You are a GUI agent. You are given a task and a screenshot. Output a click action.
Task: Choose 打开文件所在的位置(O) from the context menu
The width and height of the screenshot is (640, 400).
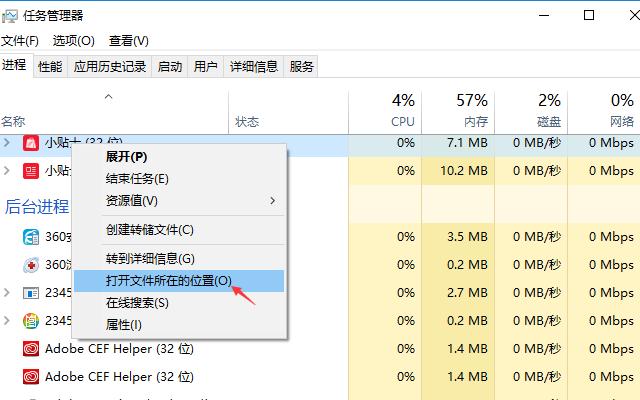[168, 280]
